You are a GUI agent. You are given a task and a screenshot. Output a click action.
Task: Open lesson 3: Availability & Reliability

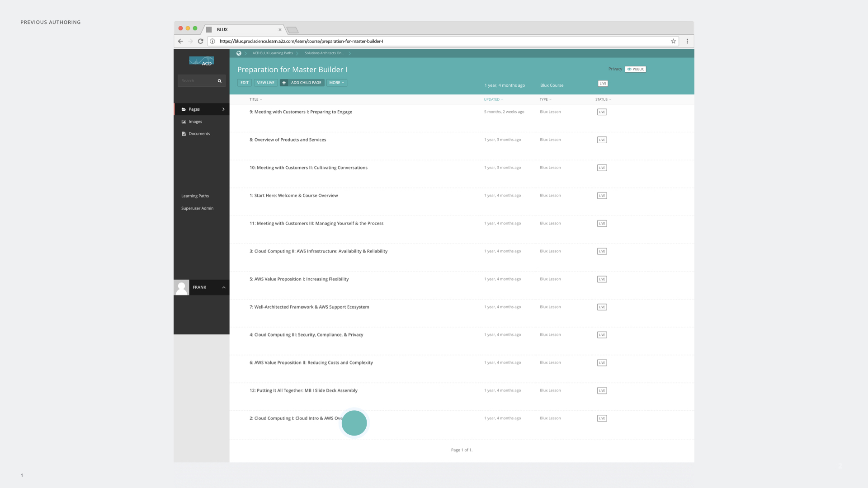tap(318, 251)
